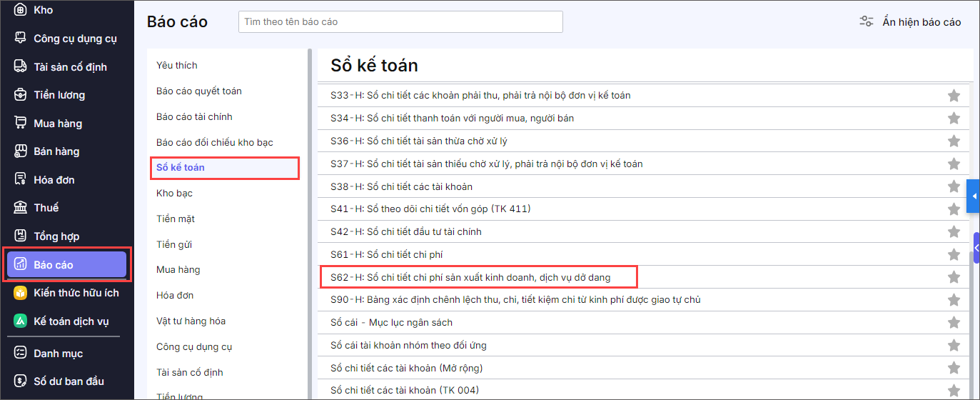Toggle favorite star for S62-H report
The image size is (980, 400).
coord(954,277)
